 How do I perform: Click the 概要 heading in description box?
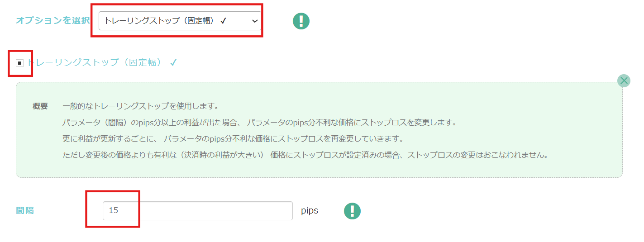(40, 107)
